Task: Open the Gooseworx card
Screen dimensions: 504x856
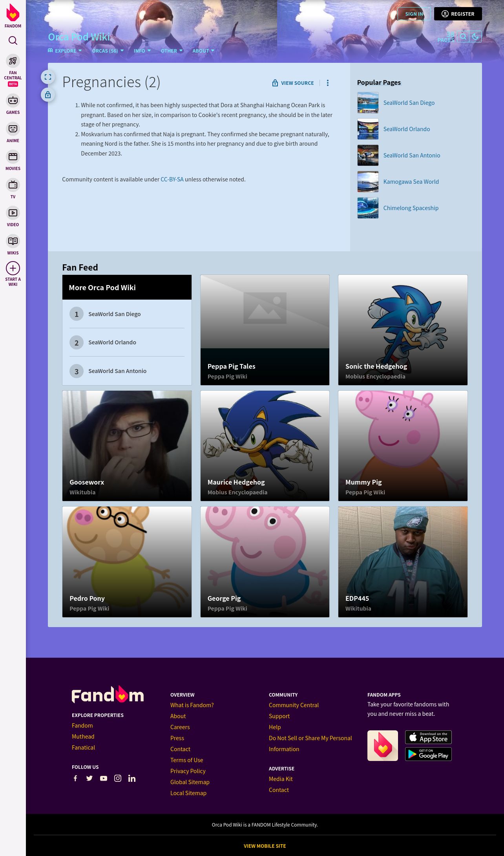Action: pyautogui.click(x=127, y=446)
